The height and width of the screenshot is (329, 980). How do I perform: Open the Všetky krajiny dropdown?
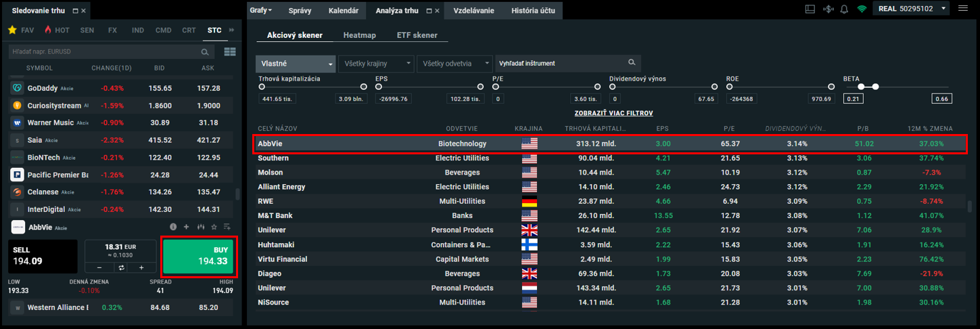pos(375,64)
